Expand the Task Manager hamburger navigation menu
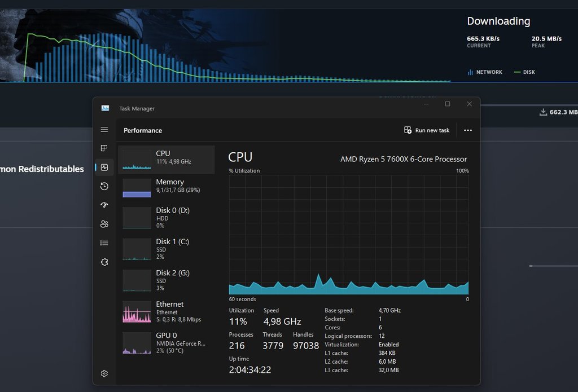The height and width of the screenshot is (392, 578). [x=104, y=130]
